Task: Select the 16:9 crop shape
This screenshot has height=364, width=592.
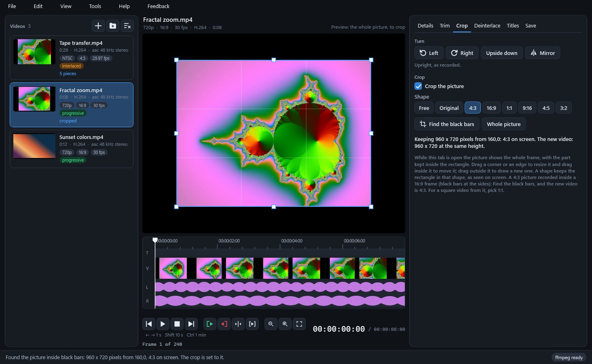Action: coord(491,108)
